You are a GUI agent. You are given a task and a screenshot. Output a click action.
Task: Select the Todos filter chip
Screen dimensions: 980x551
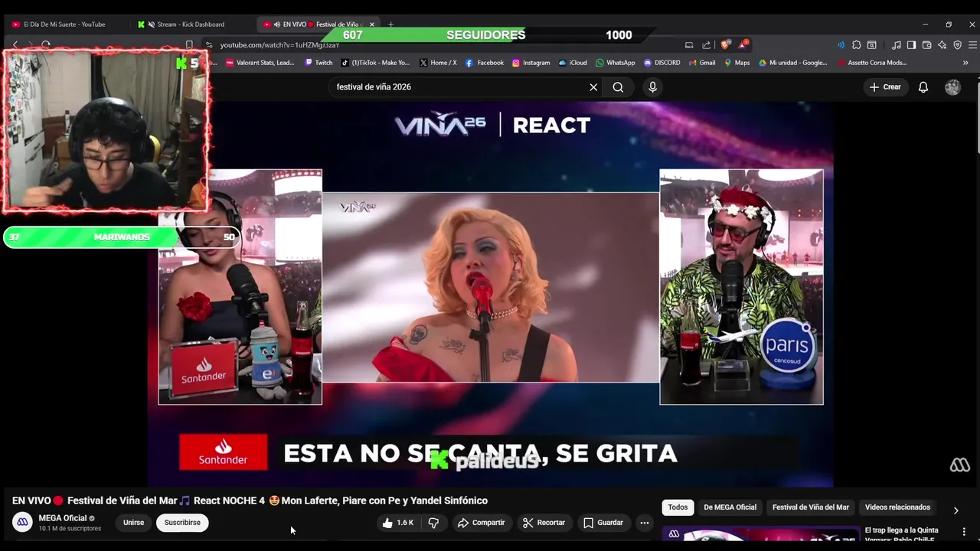click(678, 507)
